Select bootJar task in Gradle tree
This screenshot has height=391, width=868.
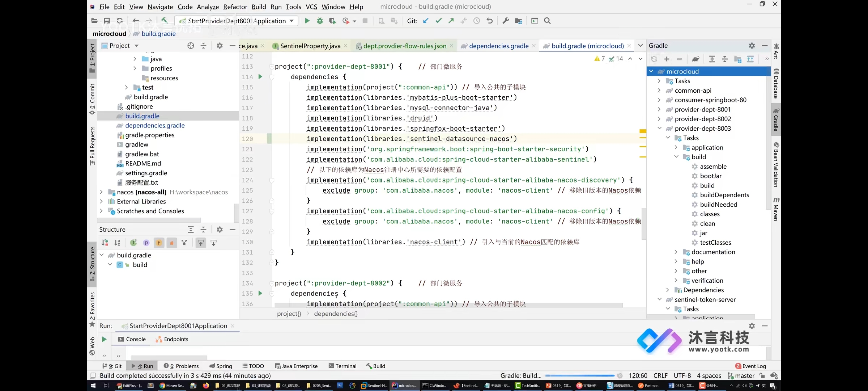[710, 176]
